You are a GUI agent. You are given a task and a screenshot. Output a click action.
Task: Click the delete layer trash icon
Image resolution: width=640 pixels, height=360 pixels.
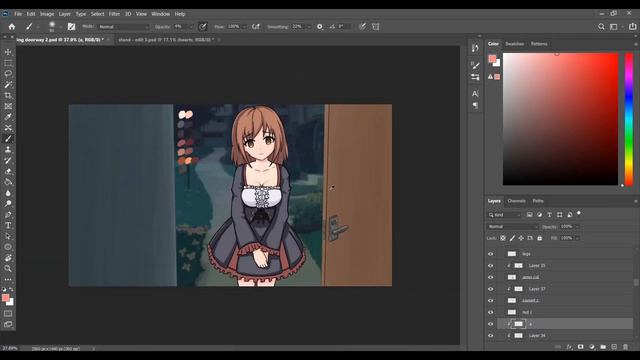tap(625, 347)
